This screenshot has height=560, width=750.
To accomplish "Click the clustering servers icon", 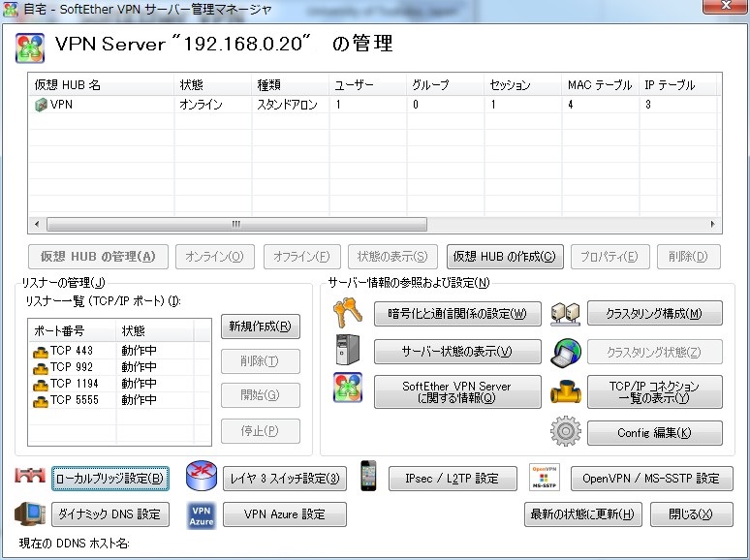I will [565, 314].
